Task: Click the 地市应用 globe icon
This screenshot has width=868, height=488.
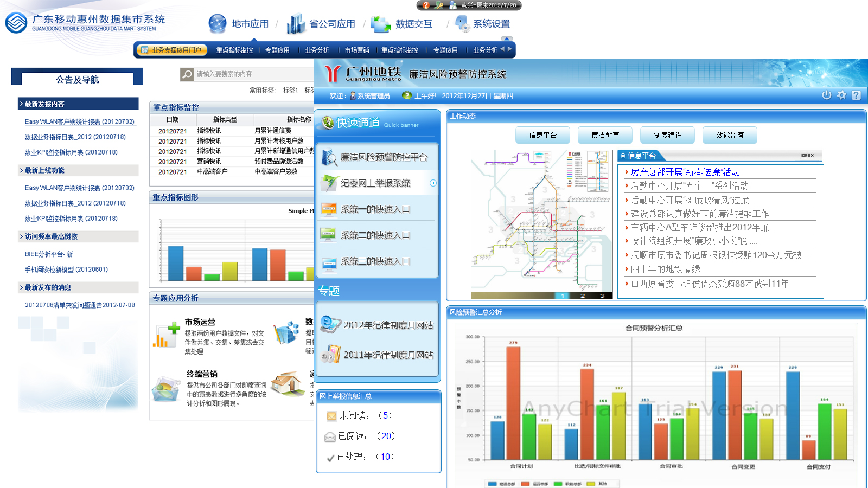Action: [218, 24]
